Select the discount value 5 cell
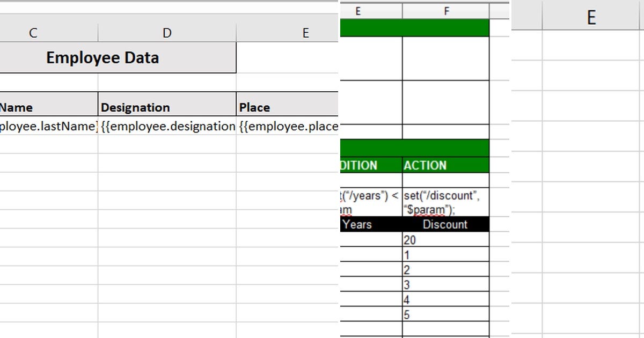 tap(445, 315)
